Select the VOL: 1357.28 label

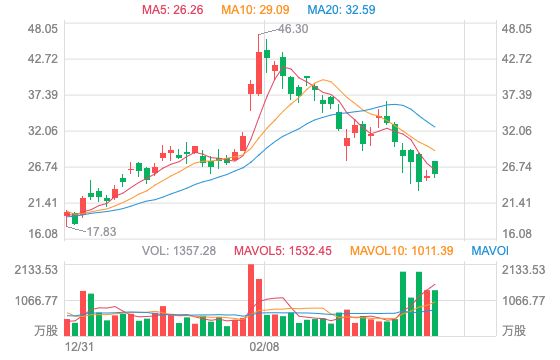click(179, 251)
